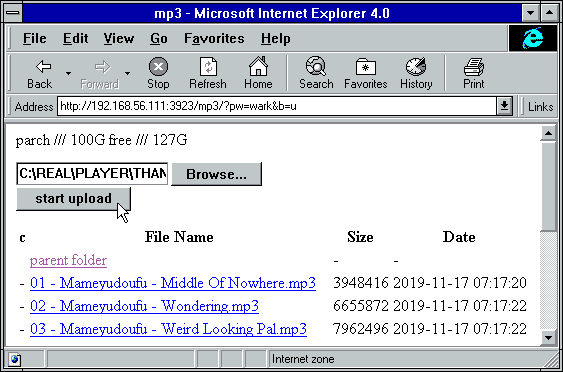
Task: Open the Help menu
Action: tap(275, 38)
